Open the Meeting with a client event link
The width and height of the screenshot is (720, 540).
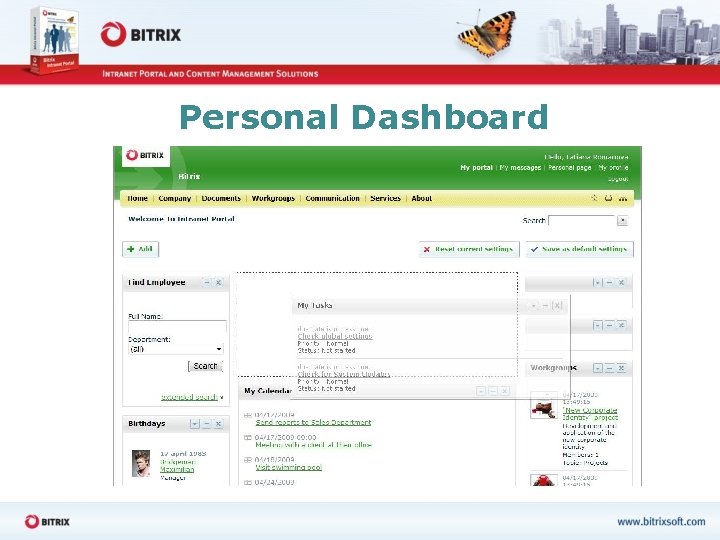(313, 445)
